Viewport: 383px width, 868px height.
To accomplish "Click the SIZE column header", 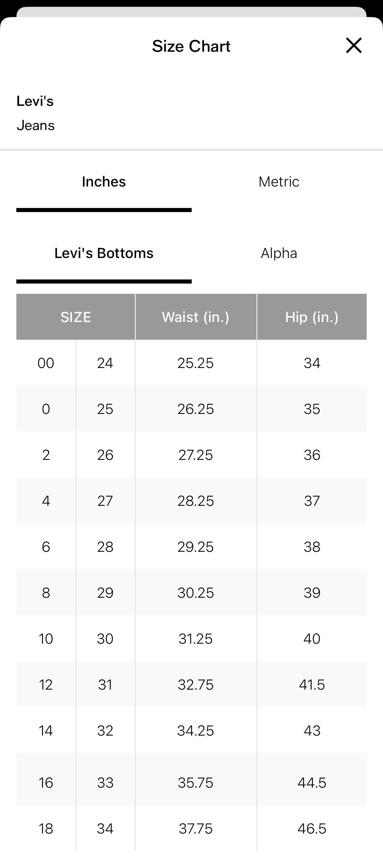I will tap(76, 317).
